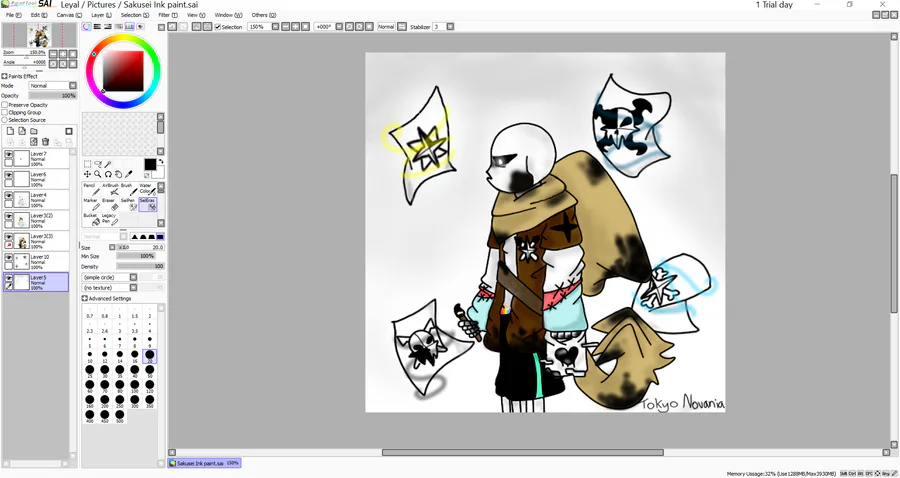Select the Brush tool
The width and height of the screenshot is (900, 478).
coord(129,189)
